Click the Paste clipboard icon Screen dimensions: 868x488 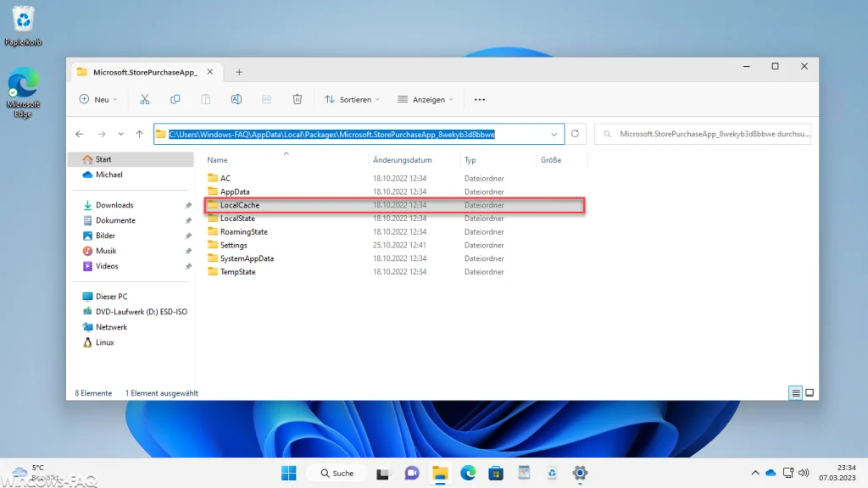[x=205, y=99]
